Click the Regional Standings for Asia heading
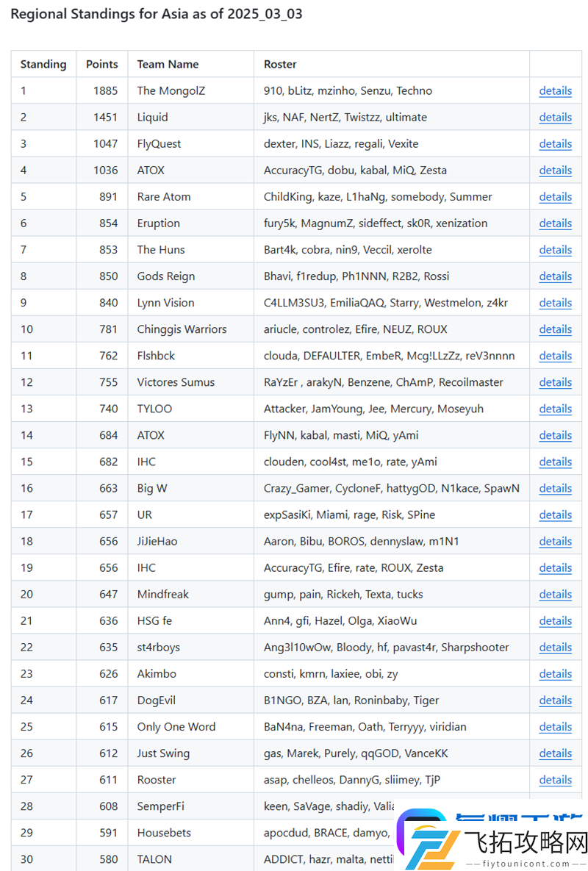This screenshot has height=871, width=588. click(157, 14)
